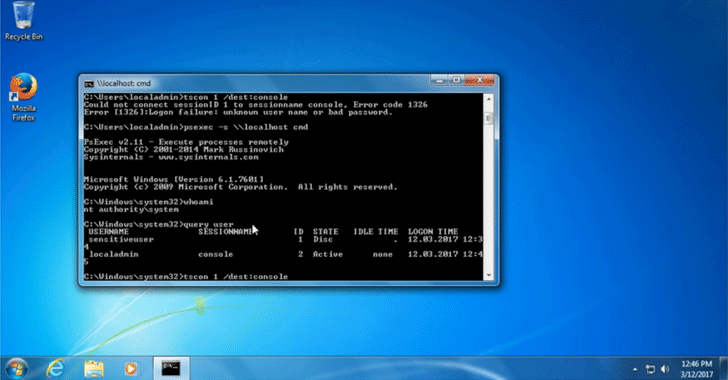Click the 'SESSIONNAME' column header
This screenshot has width=728, height=380.
[x=225, y=232]
